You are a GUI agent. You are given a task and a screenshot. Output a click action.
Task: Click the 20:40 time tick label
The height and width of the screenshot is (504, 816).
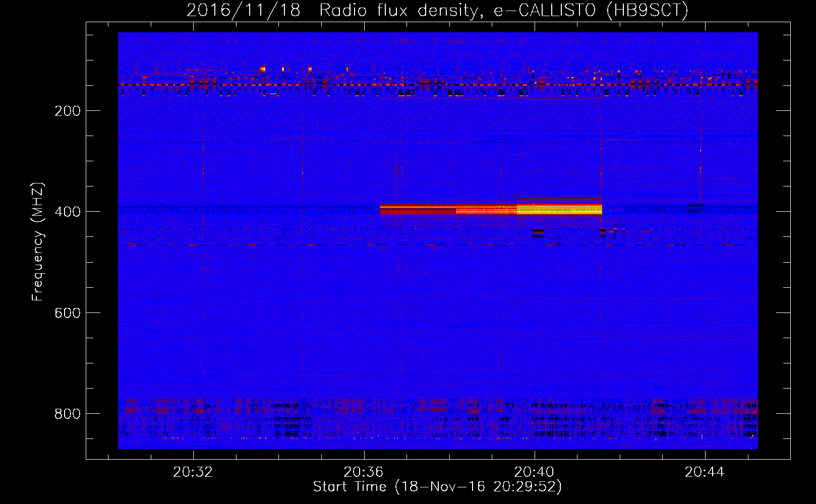point(534,472)
